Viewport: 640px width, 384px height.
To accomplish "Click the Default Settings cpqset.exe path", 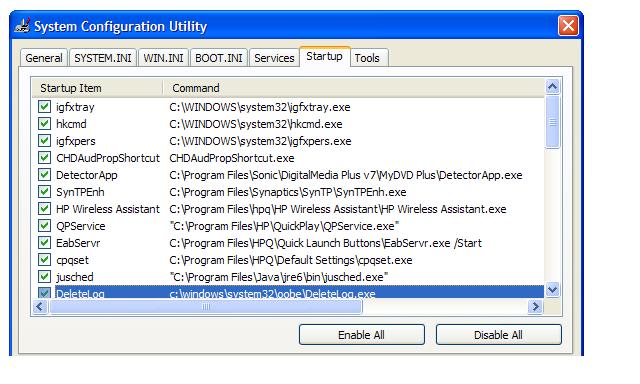I will (x=291, y=260).
